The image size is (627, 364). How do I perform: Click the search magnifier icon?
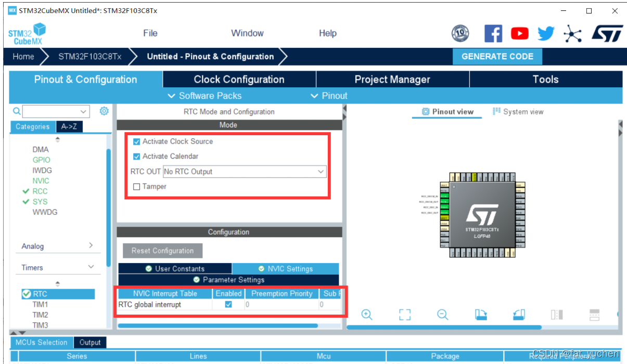(x=17, y=111)
